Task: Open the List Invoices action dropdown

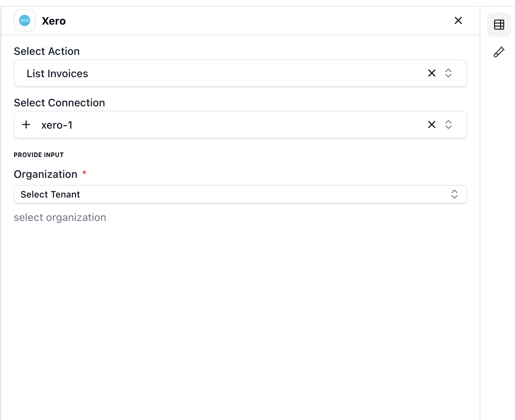Action: tap(227, 73)
